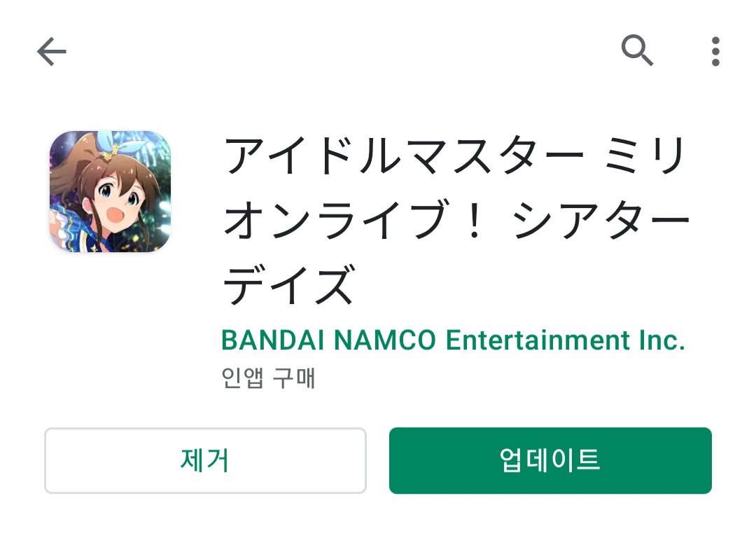Viewport: 756px width, 538px height.
Task: Go back using the left arrow
Action: pos(52,51)
